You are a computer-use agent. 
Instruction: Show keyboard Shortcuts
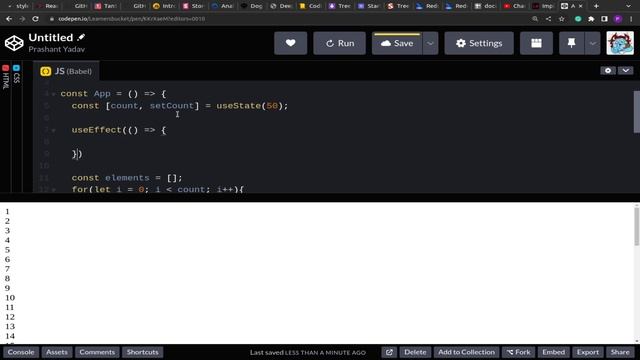[x=142, y=352]
